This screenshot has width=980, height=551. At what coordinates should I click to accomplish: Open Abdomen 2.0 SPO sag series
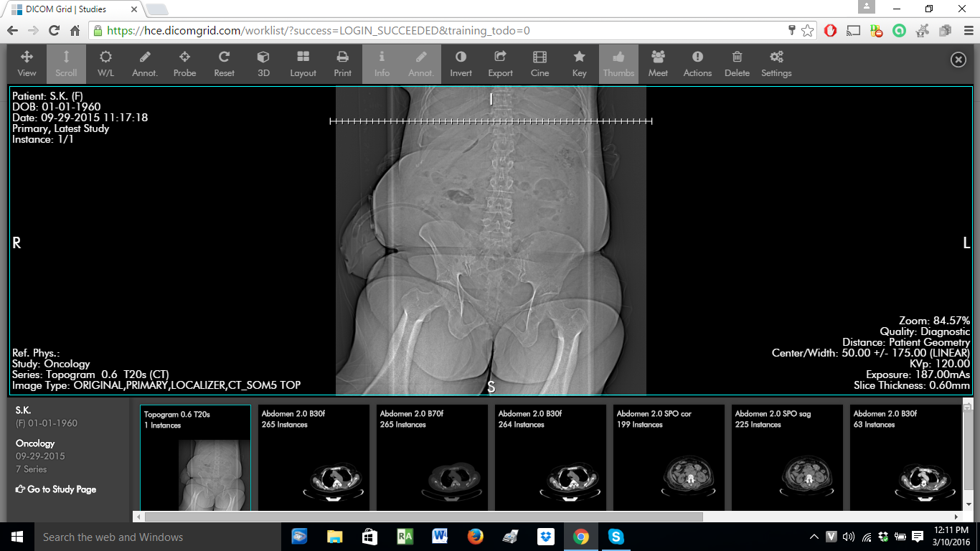[787, 458]
